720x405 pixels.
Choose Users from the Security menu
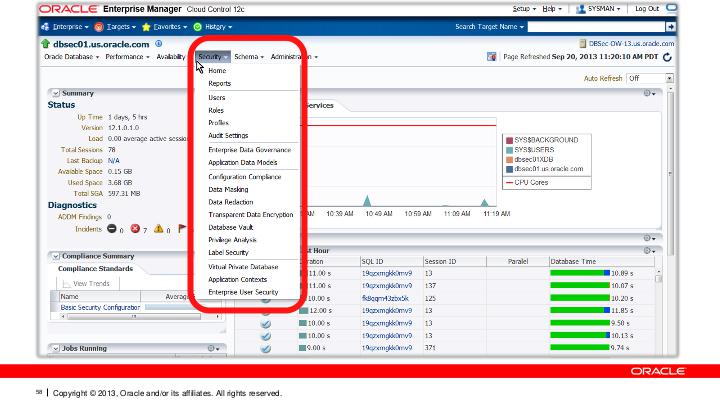(x=216, y=98)
